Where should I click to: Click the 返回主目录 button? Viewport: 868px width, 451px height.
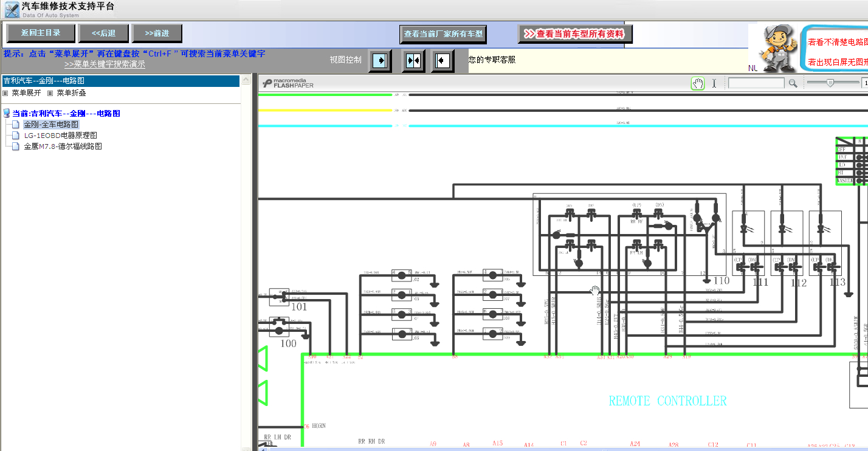point(41,33)
